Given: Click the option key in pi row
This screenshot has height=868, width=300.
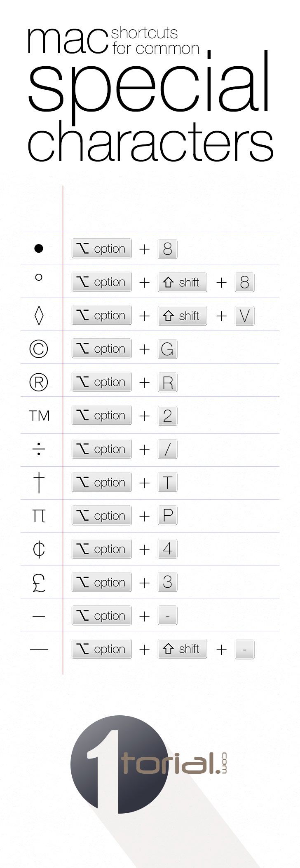Looking at the screenshot, I should click(x=101, y=516).
